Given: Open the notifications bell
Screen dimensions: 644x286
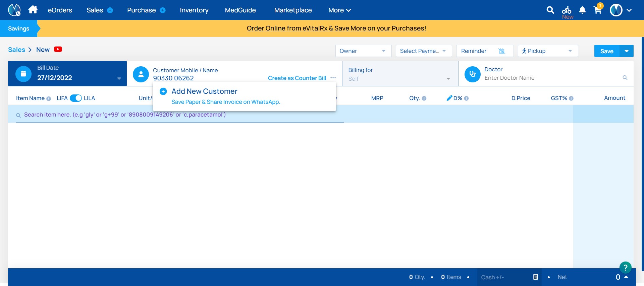Looking at the screenshot, I should coord(582,10).
